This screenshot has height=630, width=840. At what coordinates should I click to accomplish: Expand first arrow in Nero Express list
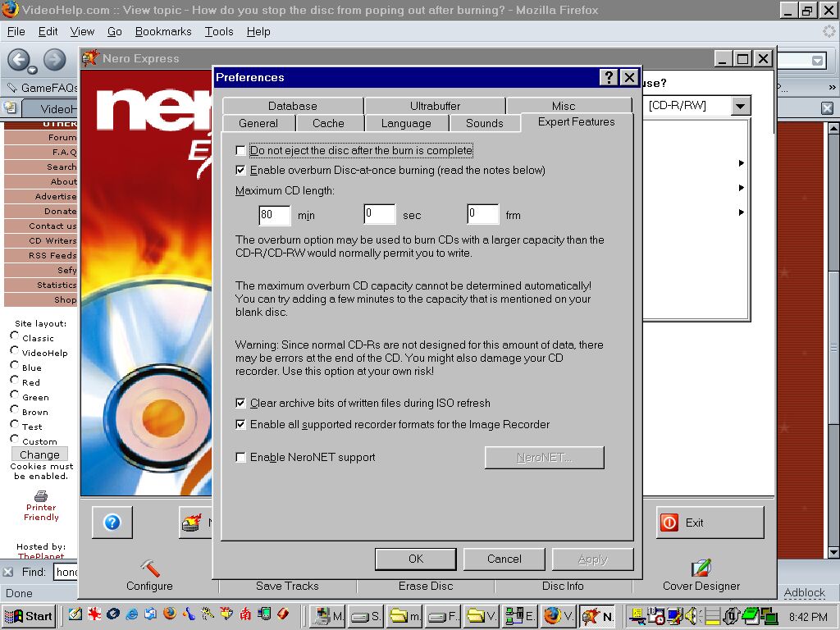(741, 163)
